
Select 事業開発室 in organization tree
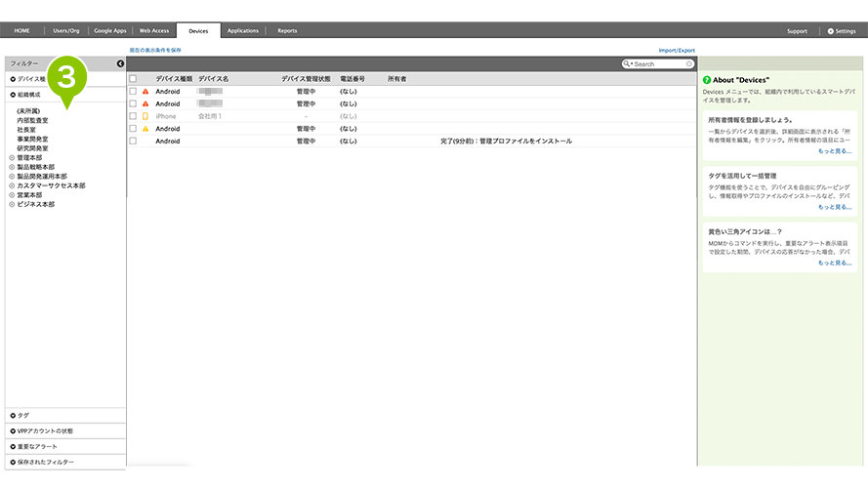pos(32,140)
